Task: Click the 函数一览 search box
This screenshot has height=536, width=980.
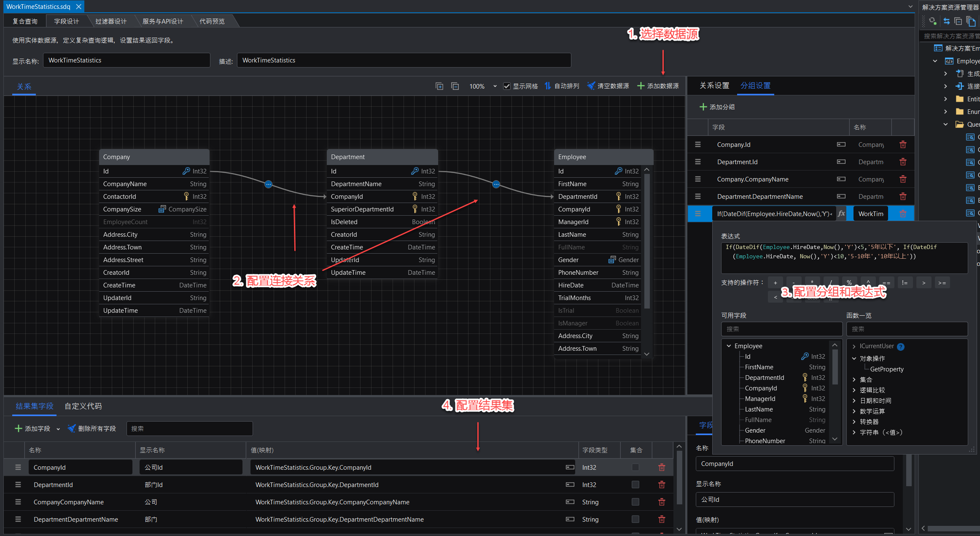Action: (907, 329)
